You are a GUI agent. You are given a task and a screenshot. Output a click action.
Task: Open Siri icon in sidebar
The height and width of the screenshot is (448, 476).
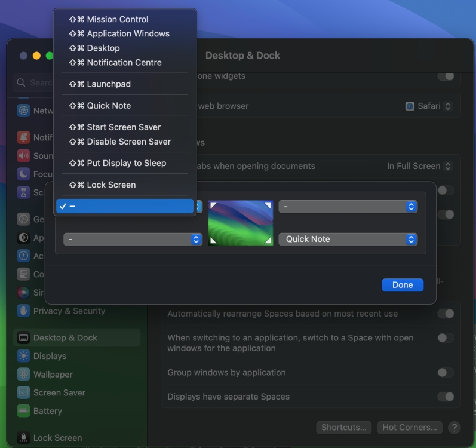[x=23, y=293]
